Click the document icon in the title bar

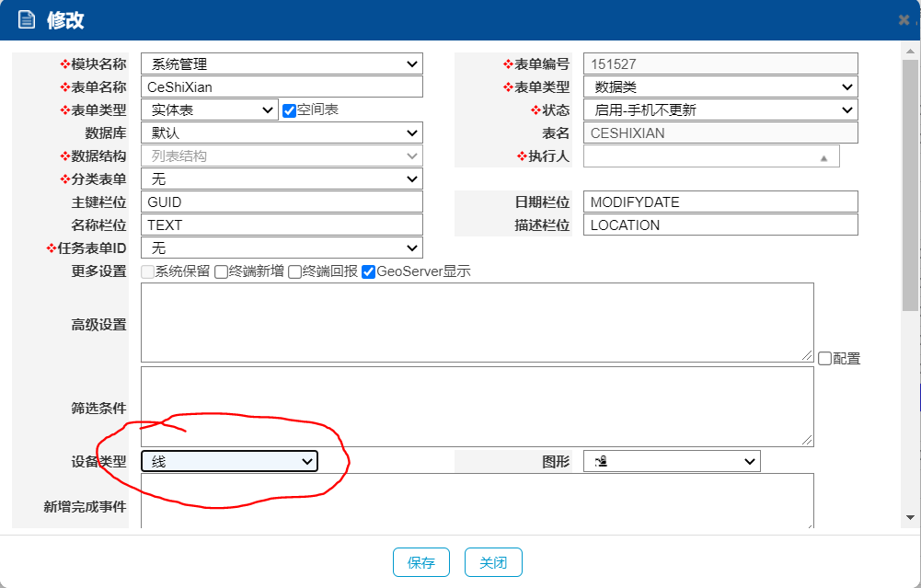click(27, 19)
